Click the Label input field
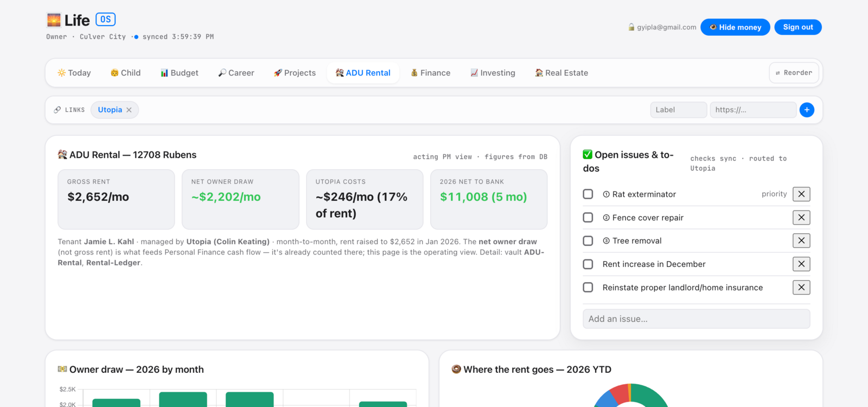This screenshot has width=868, height=407. point(679,110)
